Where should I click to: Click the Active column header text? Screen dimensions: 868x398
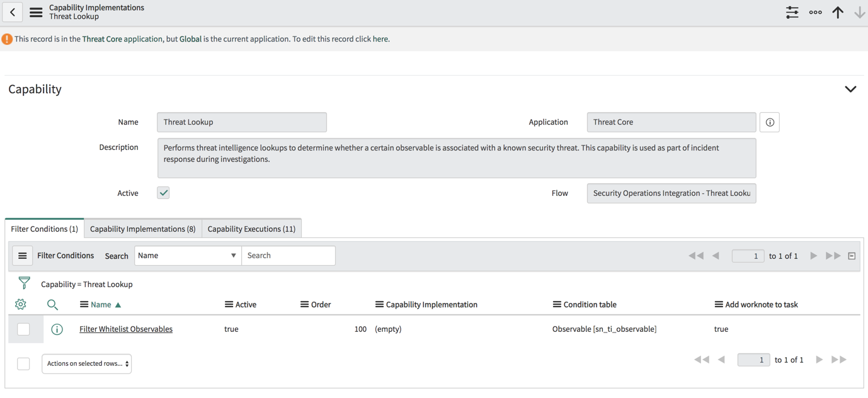[246, 305]
